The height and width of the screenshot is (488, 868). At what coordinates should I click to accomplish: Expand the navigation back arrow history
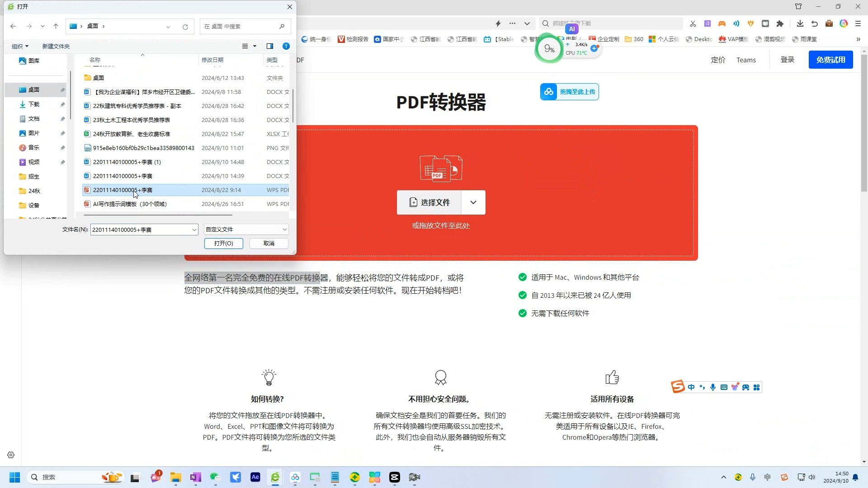click(42, 26)
